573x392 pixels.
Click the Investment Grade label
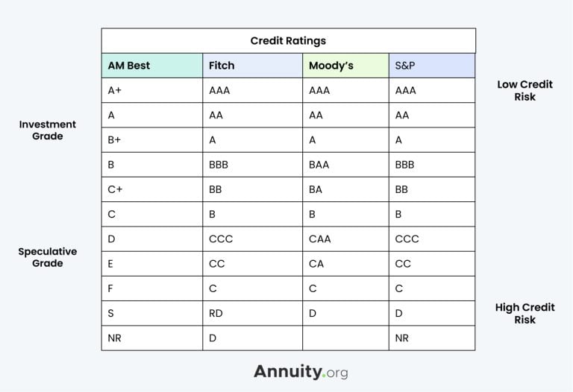point(48,130)
